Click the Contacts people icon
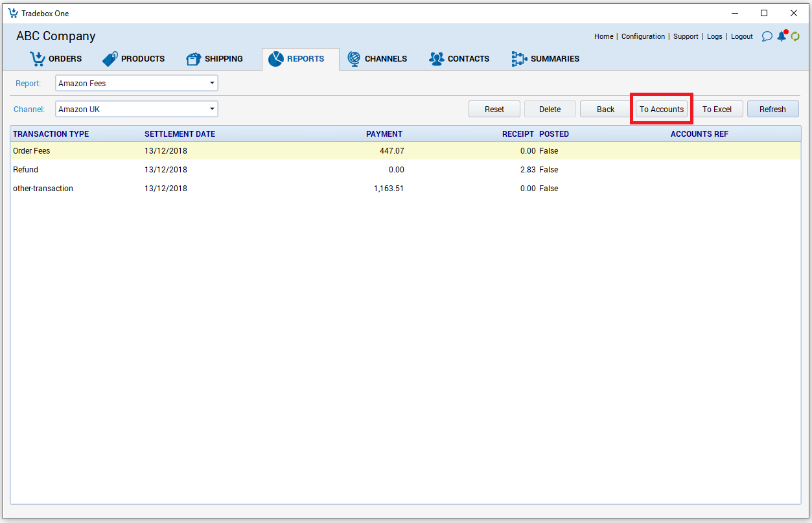Image resolution: width=812 pixels, height=523 pixels. coord(437,59)
